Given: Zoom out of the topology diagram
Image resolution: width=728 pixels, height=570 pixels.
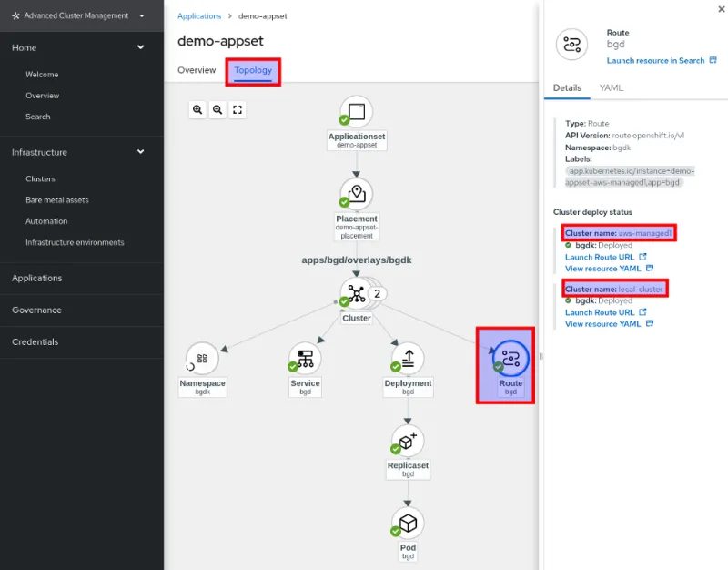Looking at the screenshot, I should [x=217, y=109].
